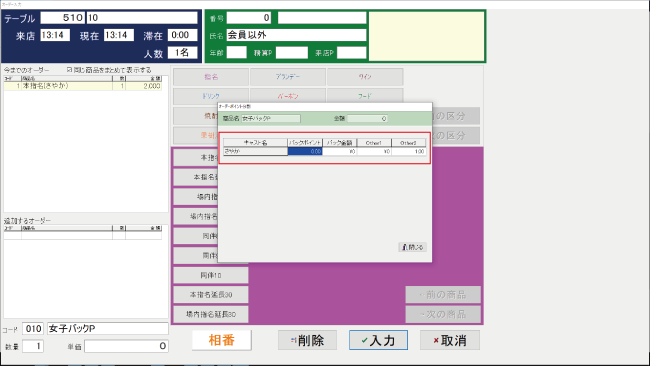Open the バーボン category tab
The image size is (650, 366).
(288, 96)
